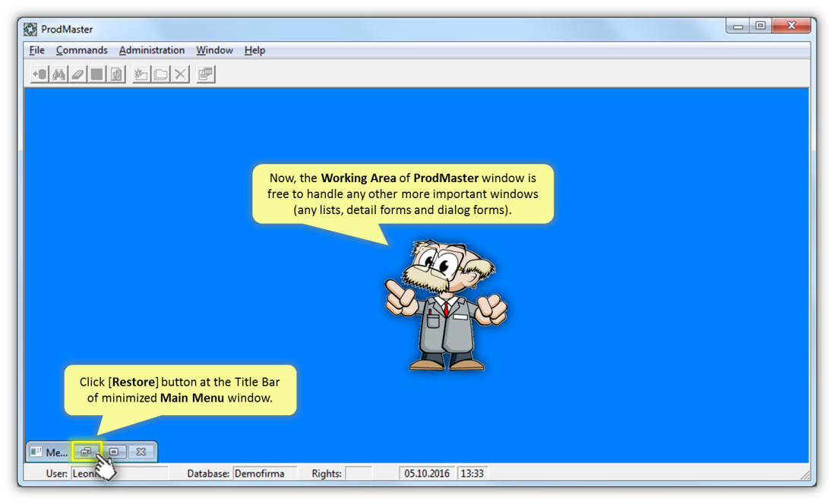This screenshot has height=504, width=834.
Task: Click the X delete toolbar icon
Action: point(180,74)
